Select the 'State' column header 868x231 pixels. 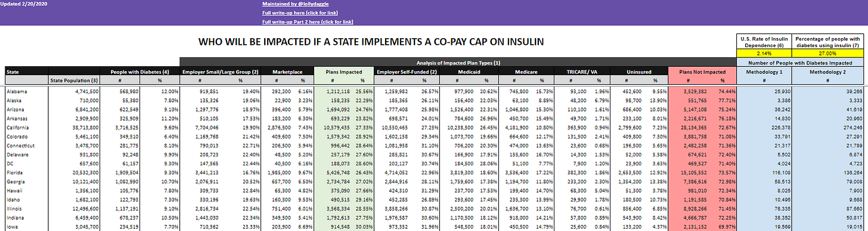pos(26,72)
